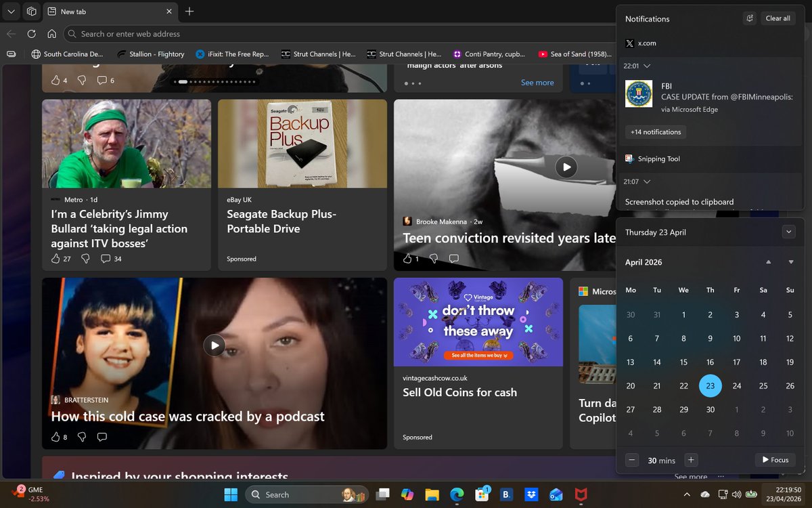This screenshot has height=508, width=812.
Task: Open the Outlook mail taskbar icon
Action: 556,494
